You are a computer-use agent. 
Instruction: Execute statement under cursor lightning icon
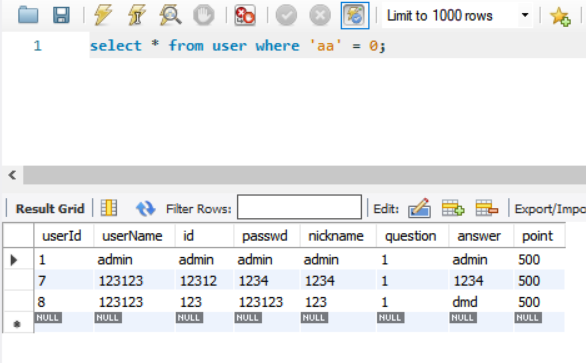(136, 15)
